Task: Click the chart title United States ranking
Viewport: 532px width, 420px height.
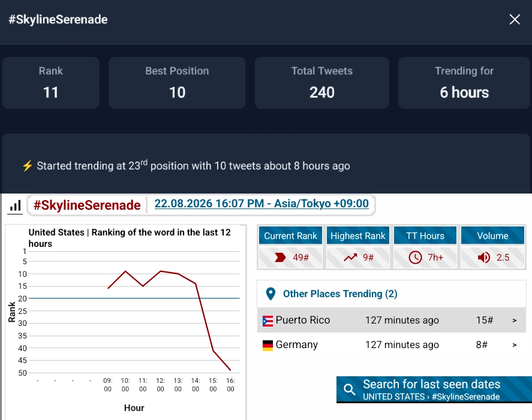Action: tap(130, 238)
